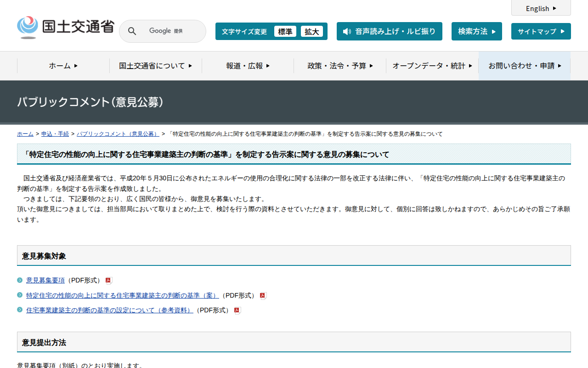Click the 検索方法 button
588x368 pixels.
(x=476, y=31)
